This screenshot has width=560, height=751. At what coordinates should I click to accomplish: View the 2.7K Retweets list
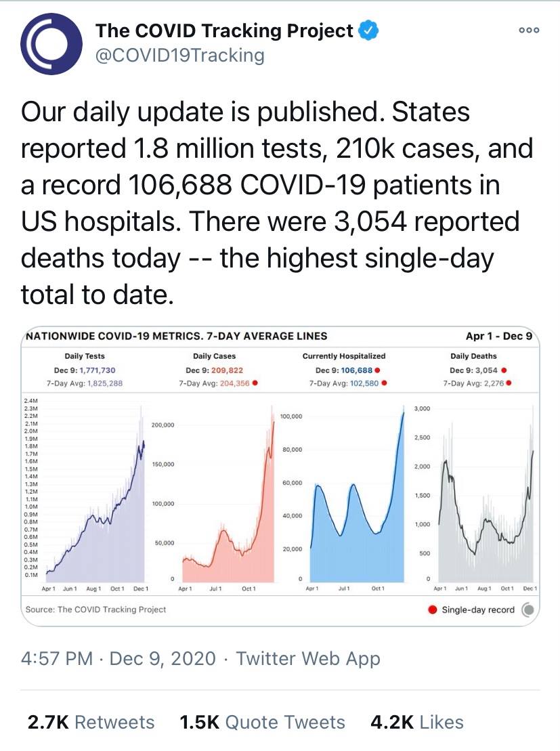pos(91,722)
